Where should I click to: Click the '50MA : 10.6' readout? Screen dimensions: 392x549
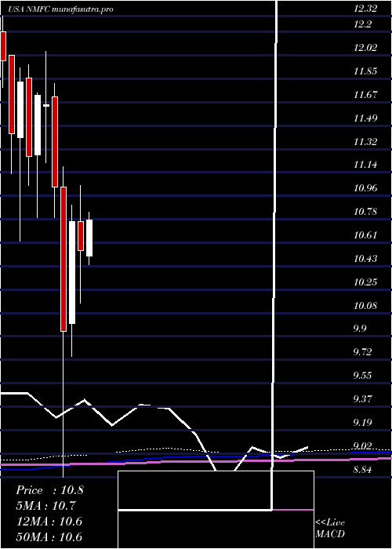(x=49, y=537)
